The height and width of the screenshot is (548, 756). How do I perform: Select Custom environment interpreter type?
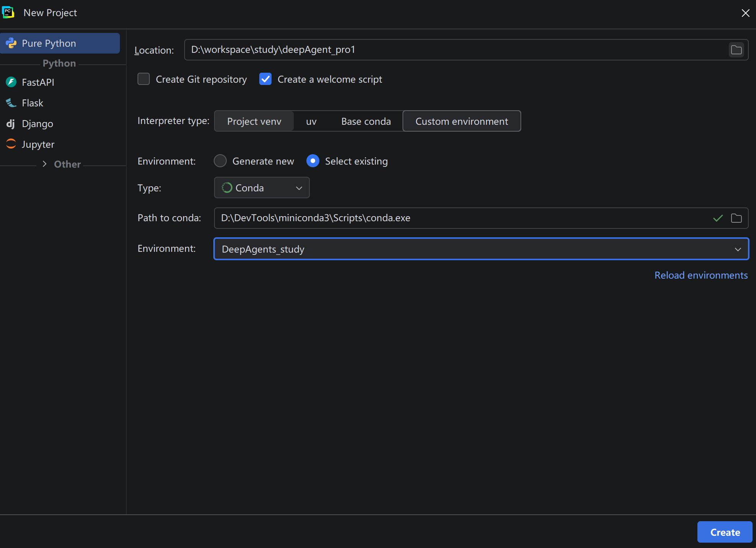462,121
